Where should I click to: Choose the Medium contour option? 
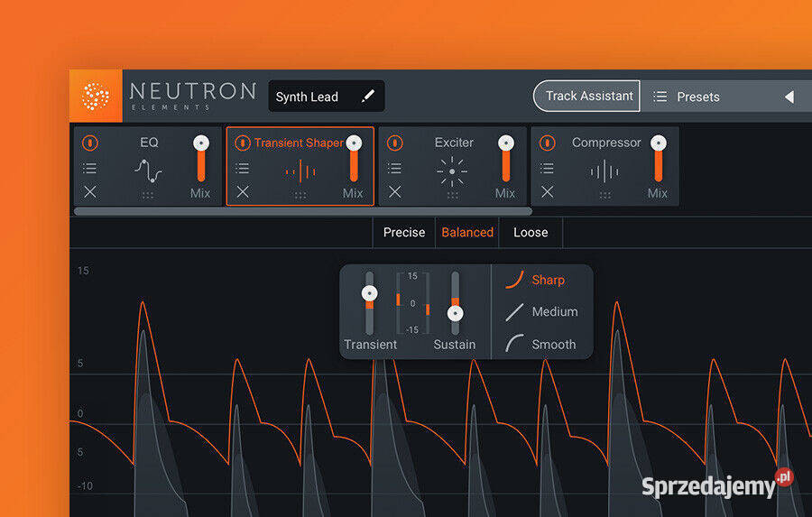(x=541, y=311)
